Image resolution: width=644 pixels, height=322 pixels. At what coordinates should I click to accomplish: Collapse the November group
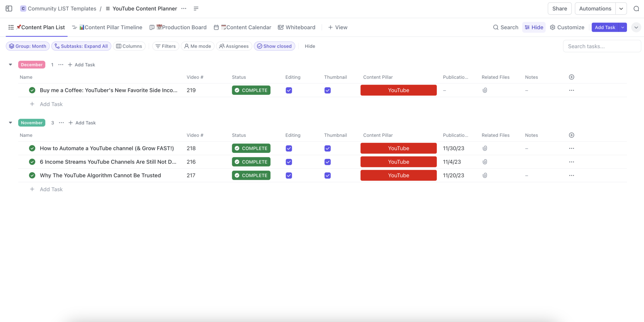(10, 123)
